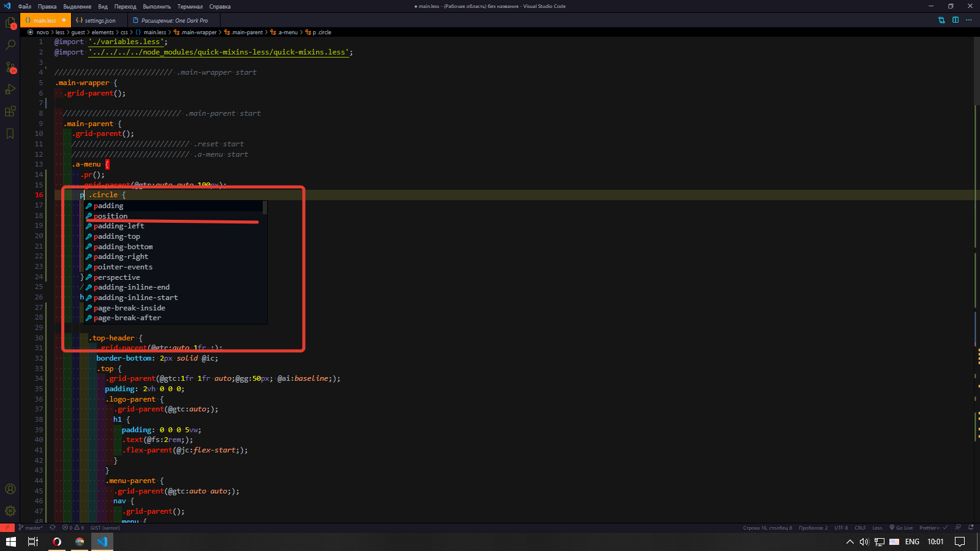Change file encoding UTF-8
The image size is (980, 551).
pyautogui.click(x=841, y=527)
